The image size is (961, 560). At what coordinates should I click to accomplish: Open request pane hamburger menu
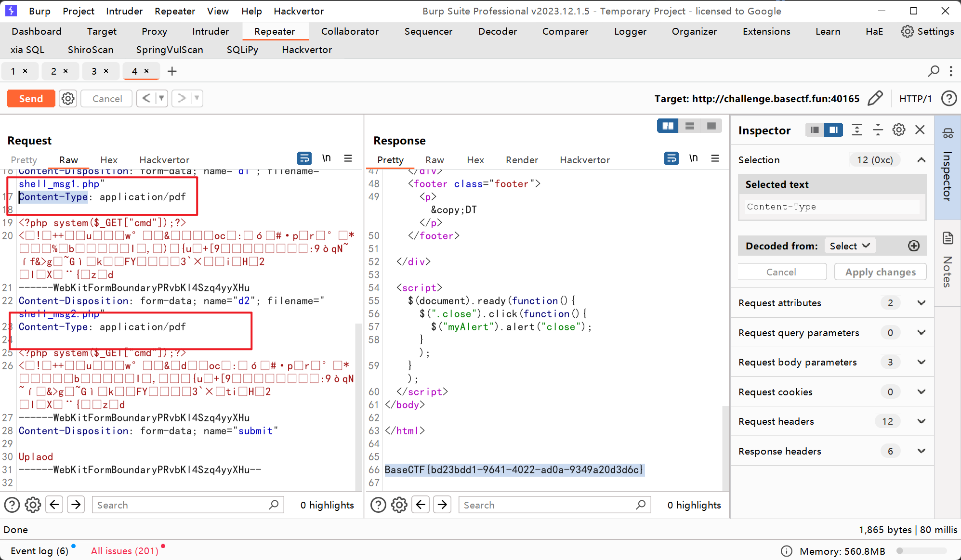[x=348, y=158]
